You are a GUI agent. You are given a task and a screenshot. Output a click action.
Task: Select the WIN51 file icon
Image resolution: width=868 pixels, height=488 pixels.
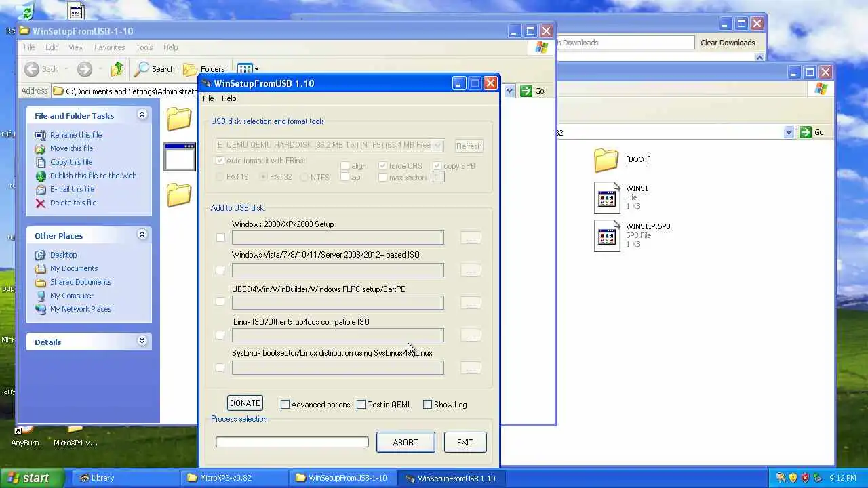click(x=607, y=198)
